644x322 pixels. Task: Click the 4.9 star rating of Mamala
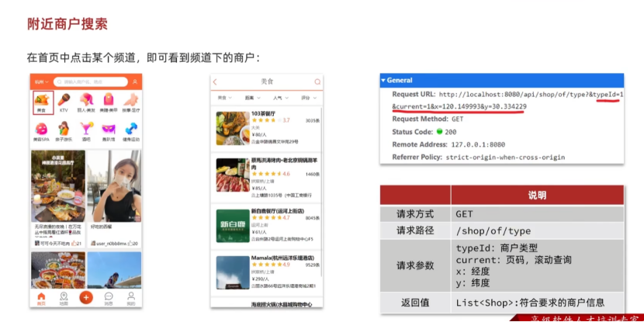pyautogui.click(x=271, y=265)
